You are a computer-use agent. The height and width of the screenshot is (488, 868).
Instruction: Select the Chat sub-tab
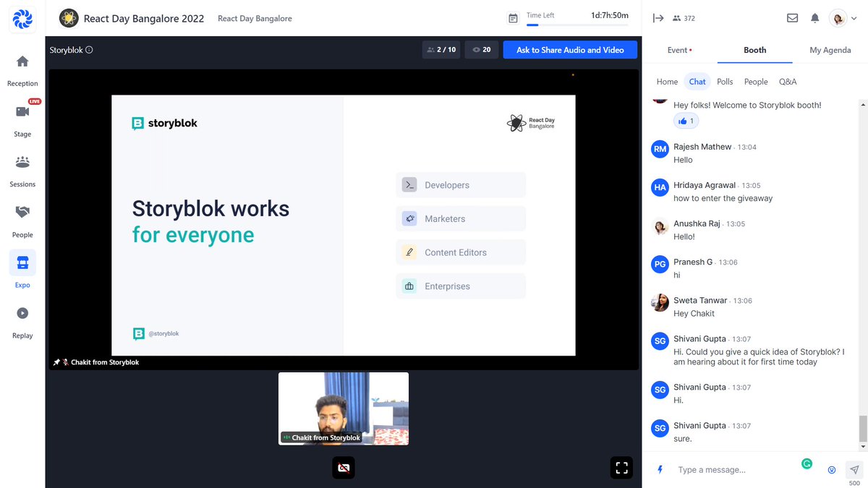pos(697,82)
